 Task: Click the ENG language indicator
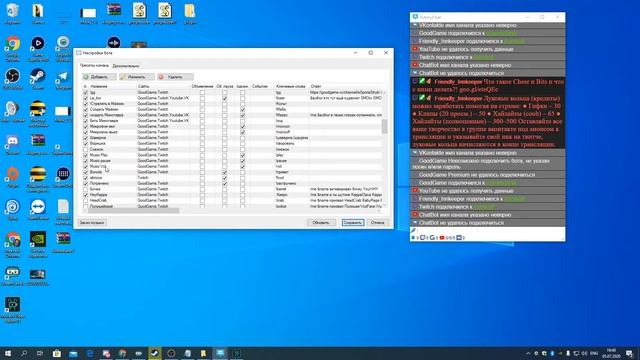tap(594, 353)
